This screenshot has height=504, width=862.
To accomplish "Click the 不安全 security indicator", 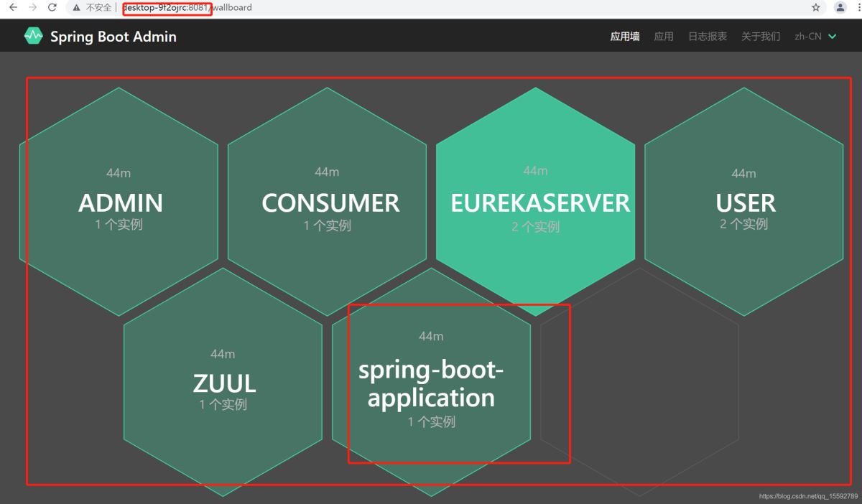I will (x=94, y=7).
